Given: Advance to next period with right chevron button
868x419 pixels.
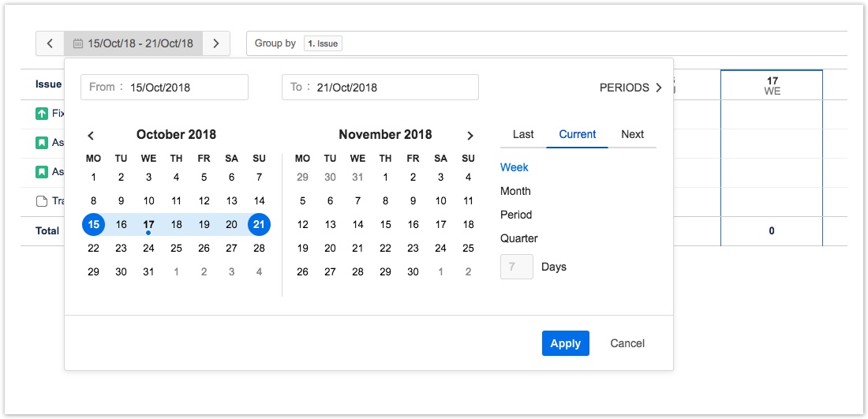Looking at the screenshot, I should tap(216, 43).
